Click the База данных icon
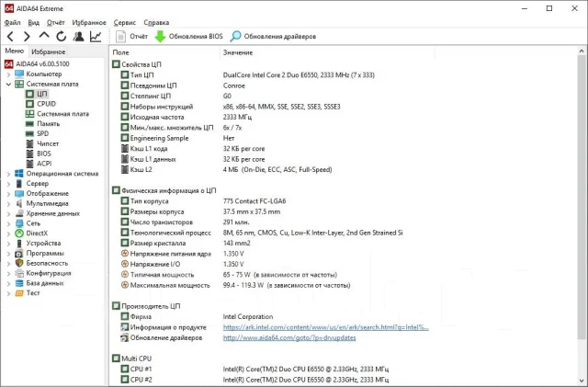The width and height of the screenshot is (588, 387). [19, 283]
